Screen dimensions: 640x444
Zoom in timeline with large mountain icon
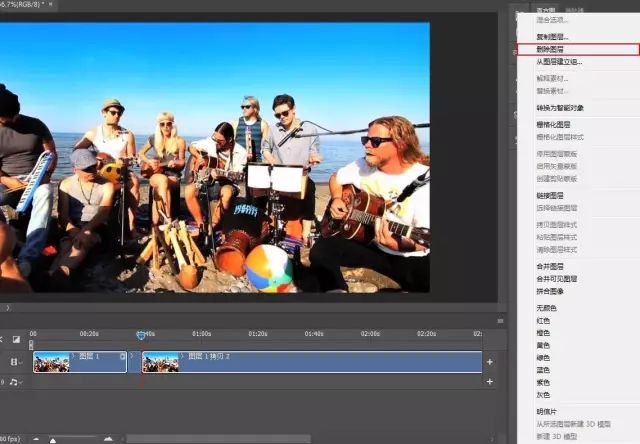(108, 439)
